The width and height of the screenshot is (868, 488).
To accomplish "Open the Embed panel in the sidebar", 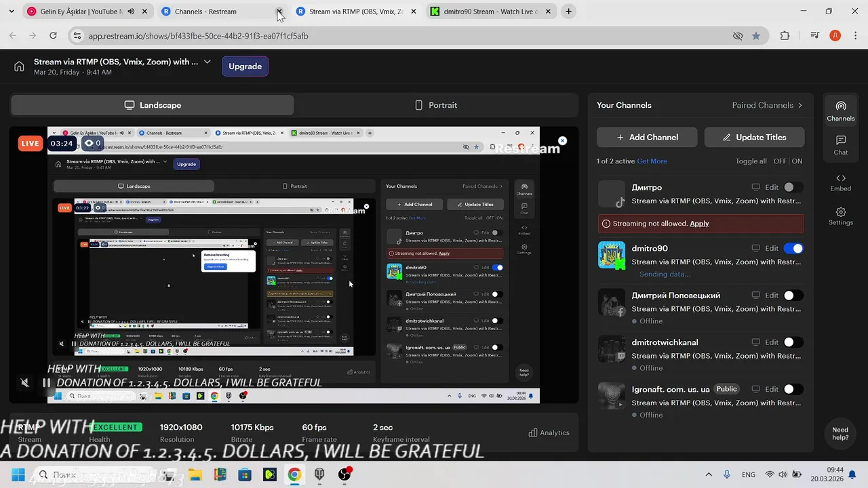I will coord(841,182).
